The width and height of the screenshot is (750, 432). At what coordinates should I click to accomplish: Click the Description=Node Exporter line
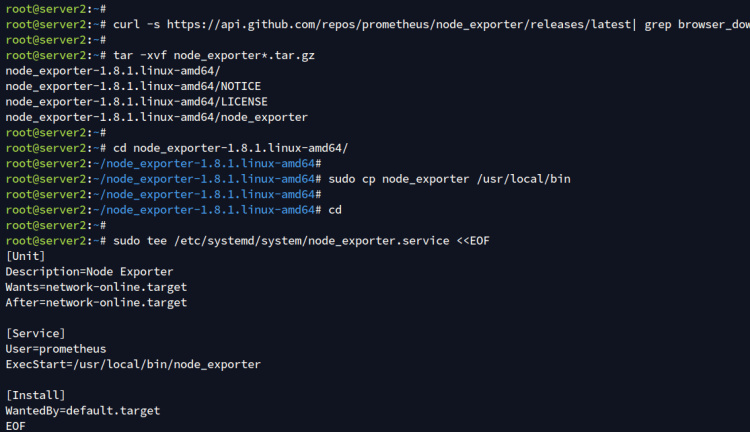click(89, 271)
